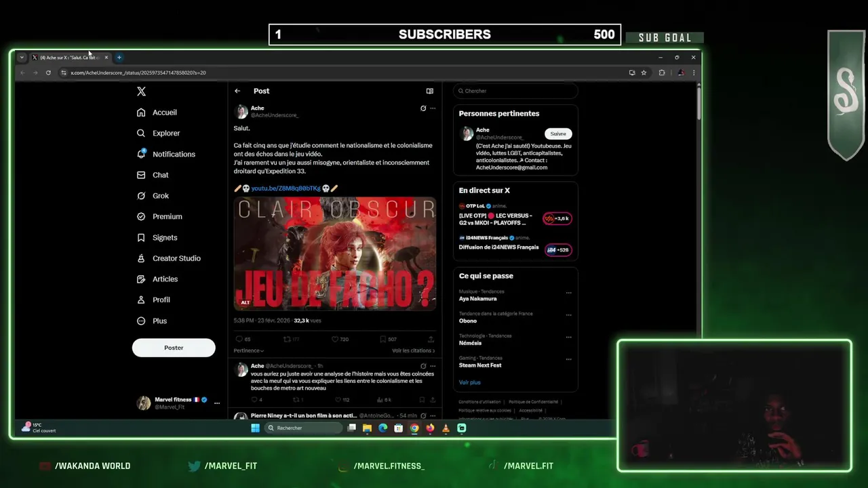Screen dimensions: 868x488
Task: Click the X logo in the sidebar
Action: (141, 91)
